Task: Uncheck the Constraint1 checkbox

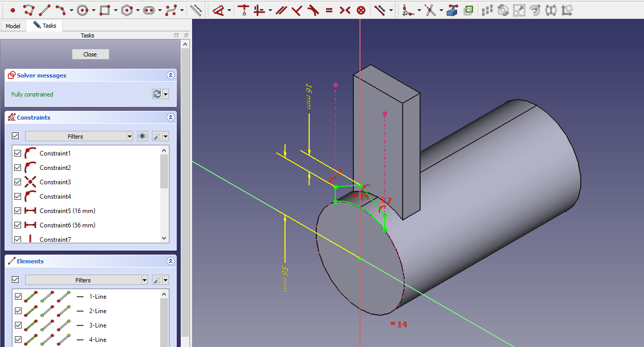Action: point(18,153)
